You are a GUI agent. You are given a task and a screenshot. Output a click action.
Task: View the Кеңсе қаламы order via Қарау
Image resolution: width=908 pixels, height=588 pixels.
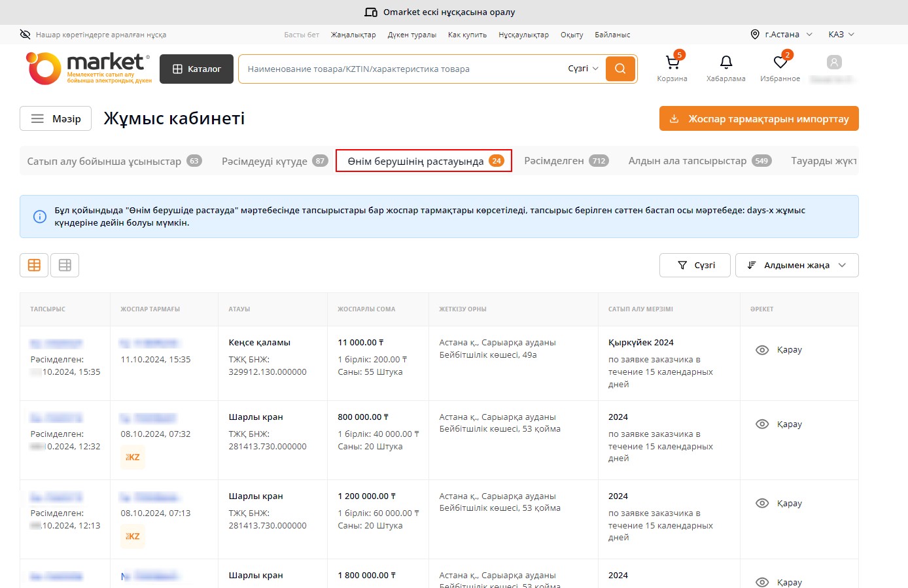pos(779,350)
